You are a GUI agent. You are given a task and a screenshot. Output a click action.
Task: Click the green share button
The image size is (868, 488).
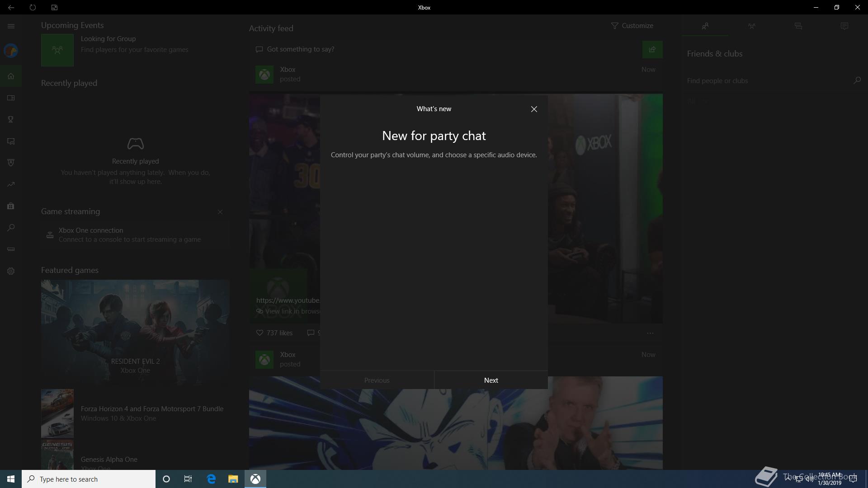652,49
